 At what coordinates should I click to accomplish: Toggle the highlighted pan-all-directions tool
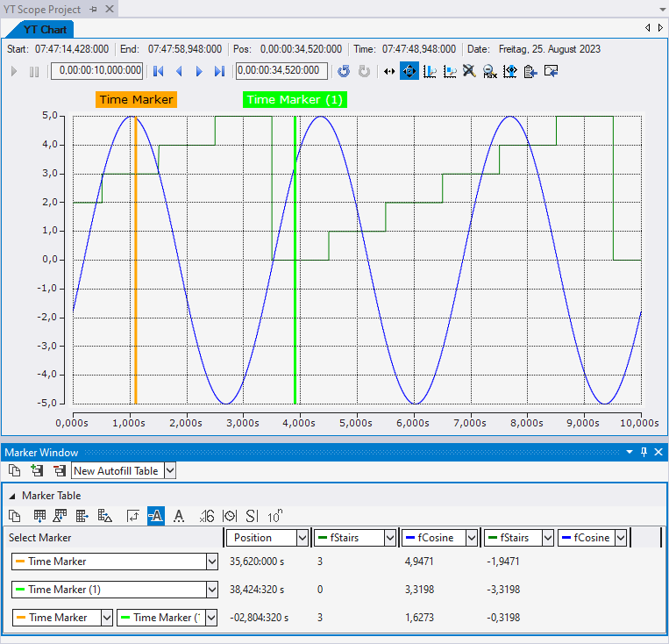coord(409,71)
